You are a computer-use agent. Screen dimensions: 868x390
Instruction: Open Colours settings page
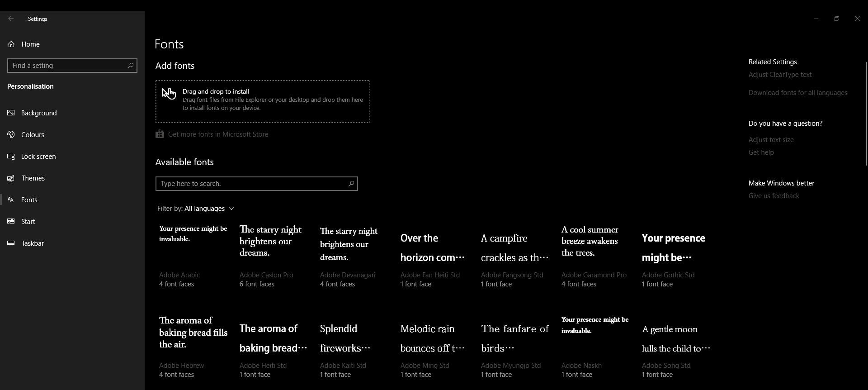72,134
